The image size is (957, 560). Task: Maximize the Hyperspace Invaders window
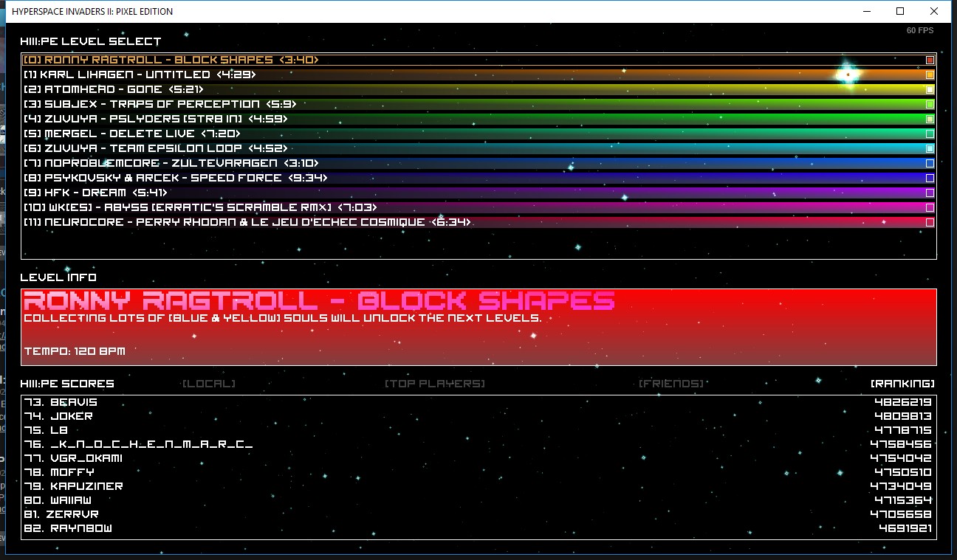(900, 11)
